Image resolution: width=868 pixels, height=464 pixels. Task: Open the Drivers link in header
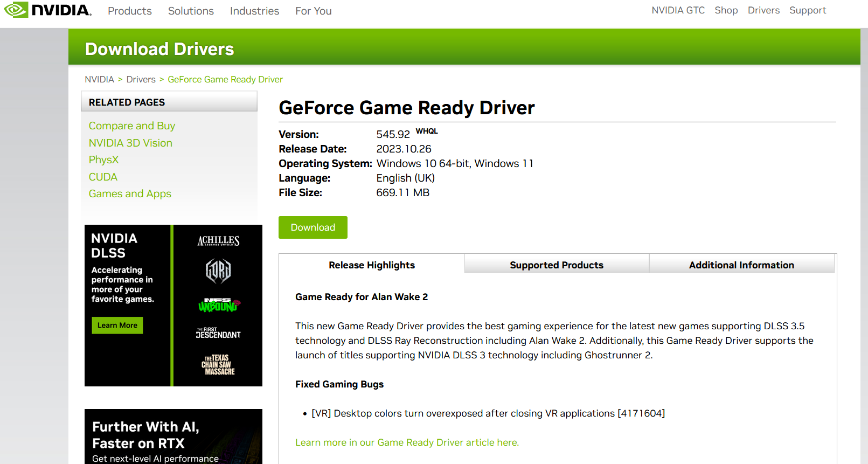tap(763, 10)
